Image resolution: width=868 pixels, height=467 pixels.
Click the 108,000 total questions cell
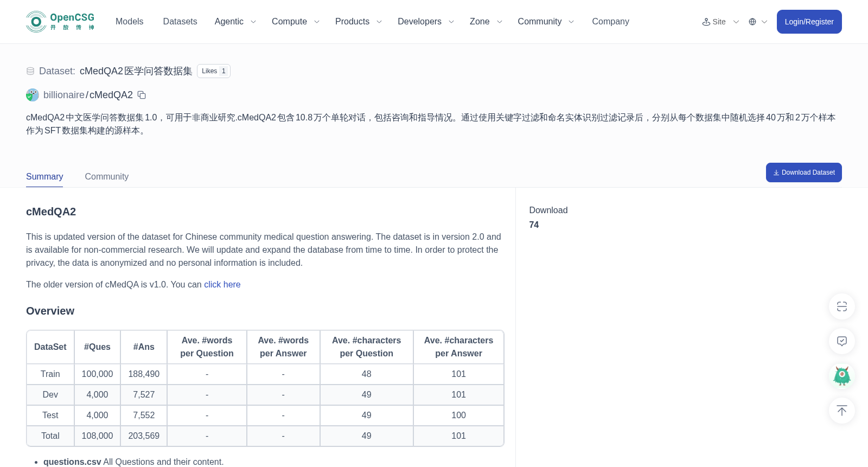pos(97,436)
